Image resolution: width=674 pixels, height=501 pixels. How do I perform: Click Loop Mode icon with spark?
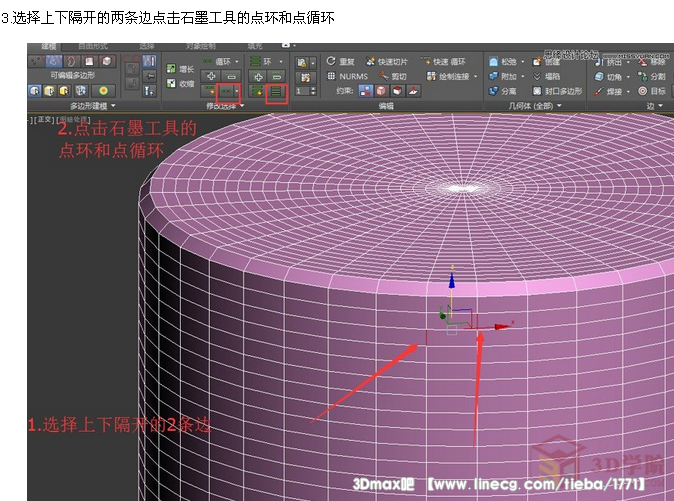click(207, 91)
